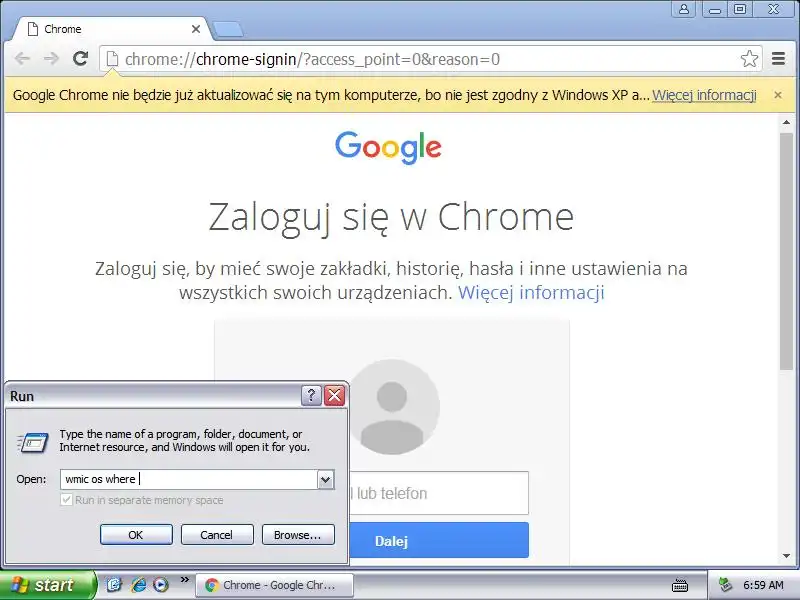Close the Chrome tab
This screenshot has width=800, height=600.
click(x=195, y=29)
